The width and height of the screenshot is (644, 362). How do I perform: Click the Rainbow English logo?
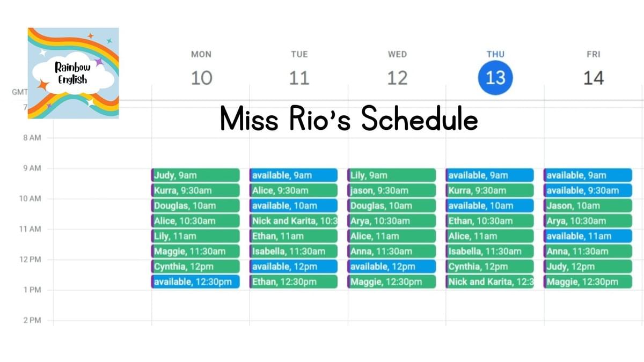pyautogui.click(x=73, y=73)
